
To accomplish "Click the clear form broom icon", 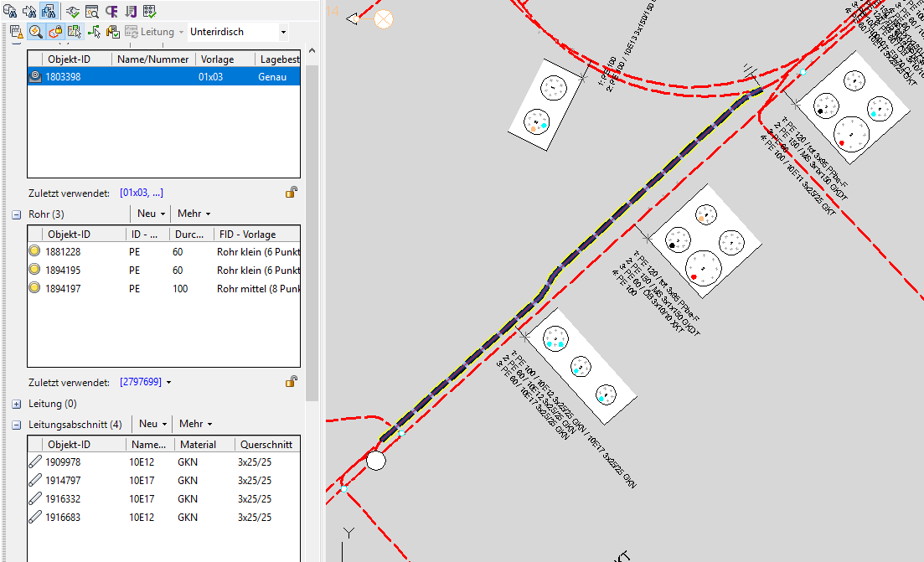I will click(17, 32).
